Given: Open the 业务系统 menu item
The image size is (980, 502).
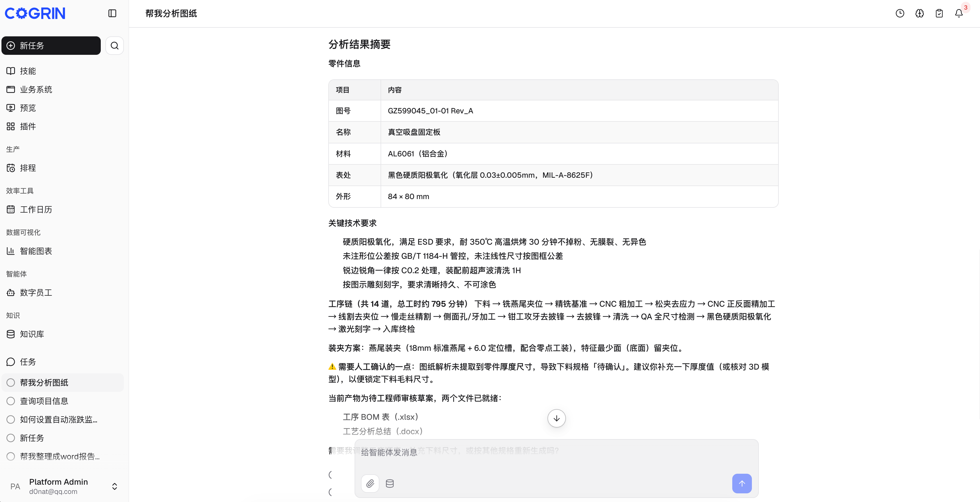Looking at the screenshot, I should click(63, 89).
